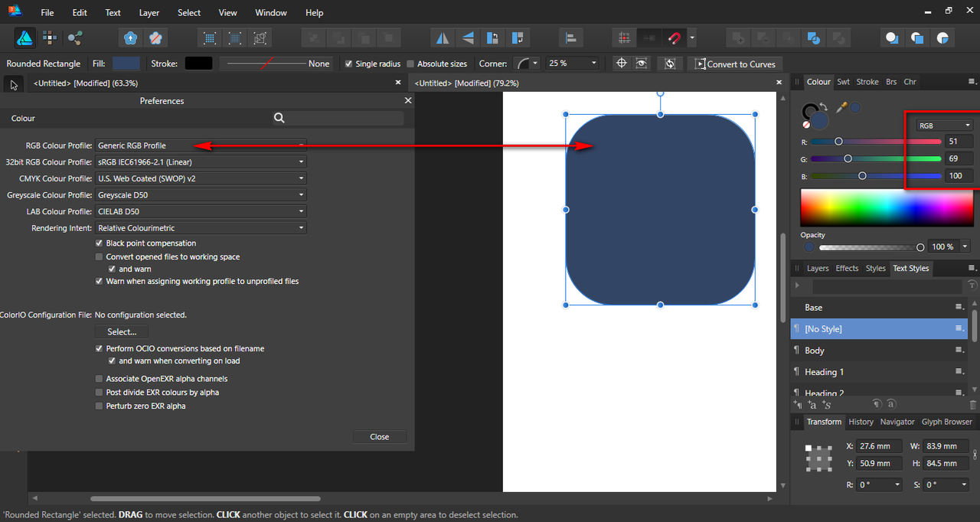
Task: Open the Select menu
Action: 189,12
